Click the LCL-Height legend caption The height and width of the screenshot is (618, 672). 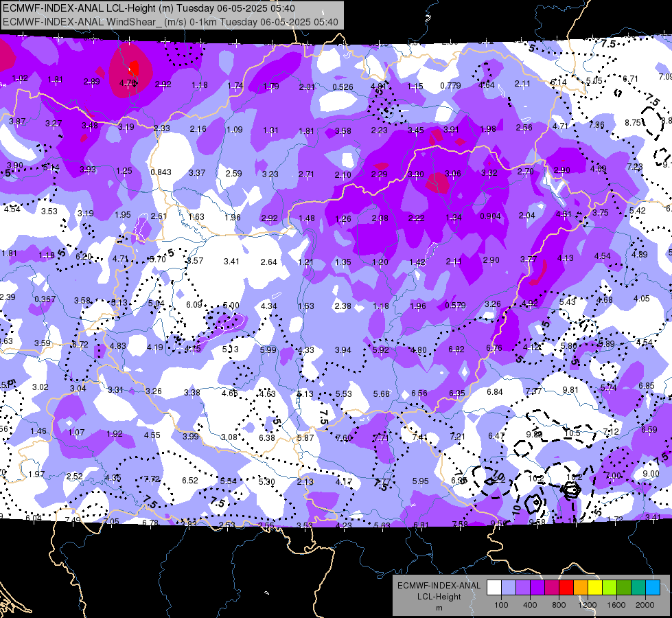pos(439,597)
